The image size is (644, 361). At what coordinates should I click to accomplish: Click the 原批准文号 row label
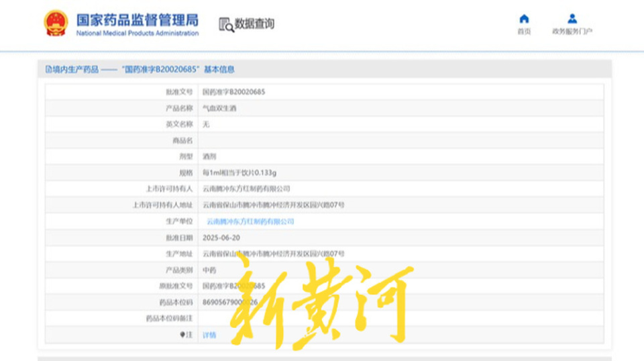click(176, 286)
